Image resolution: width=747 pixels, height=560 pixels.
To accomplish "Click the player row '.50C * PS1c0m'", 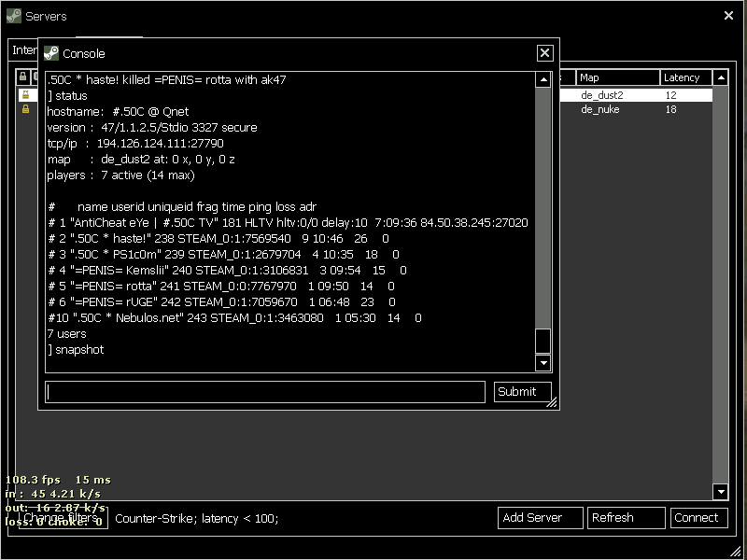I will tap(223, 254).
